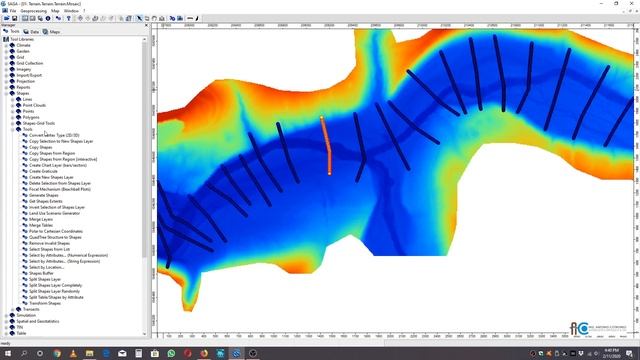Select the Shapes-Grid Tools item
The height and width of the screenshot is (360, 640).
39,123
